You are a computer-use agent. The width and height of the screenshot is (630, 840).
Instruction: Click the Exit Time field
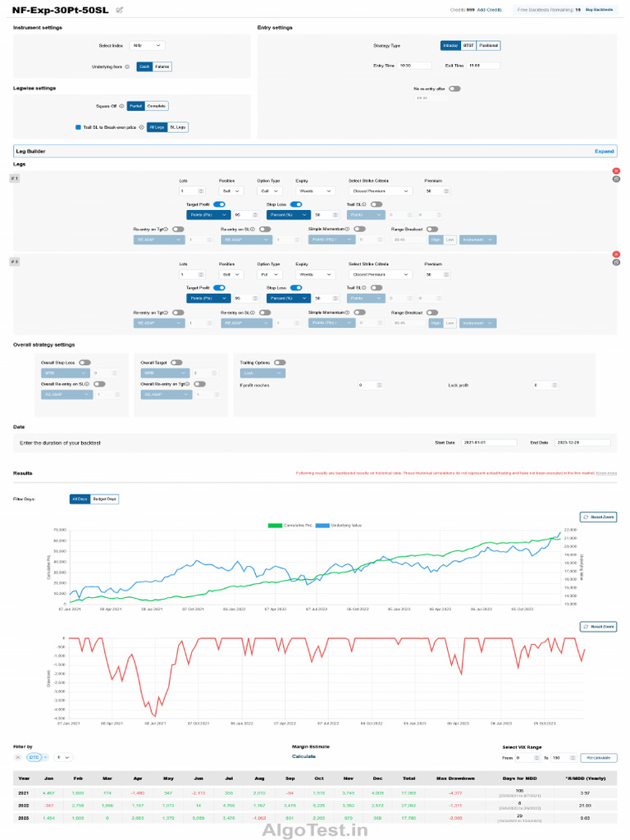[484, 66]
